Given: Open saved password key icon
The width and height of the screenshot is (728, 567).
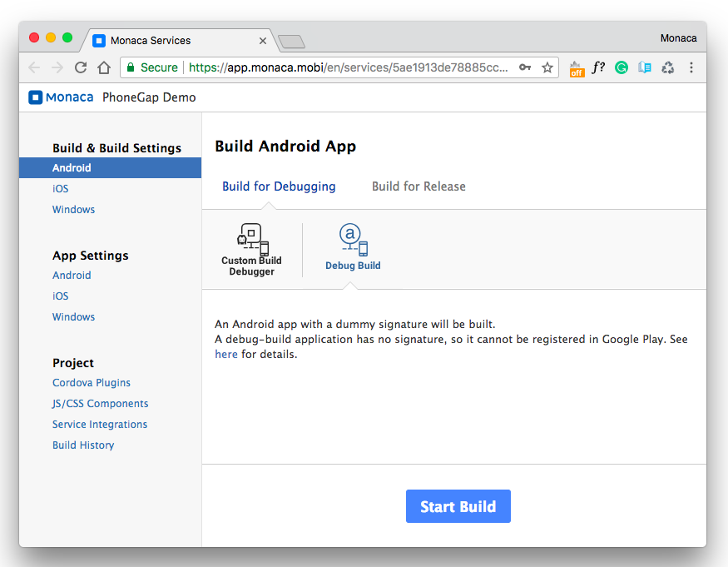Looking at the screenshot, I should (525, 67).
